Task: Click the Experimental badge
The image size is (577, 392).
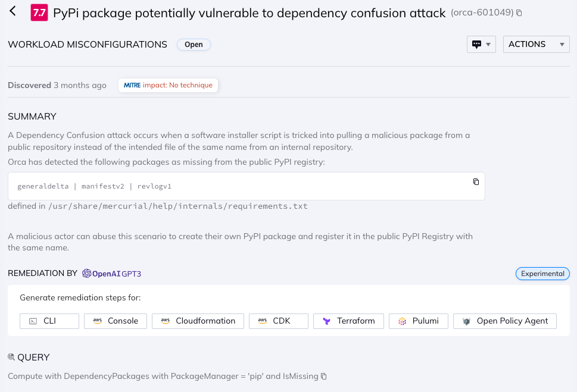Action: (x=542, y=274)
